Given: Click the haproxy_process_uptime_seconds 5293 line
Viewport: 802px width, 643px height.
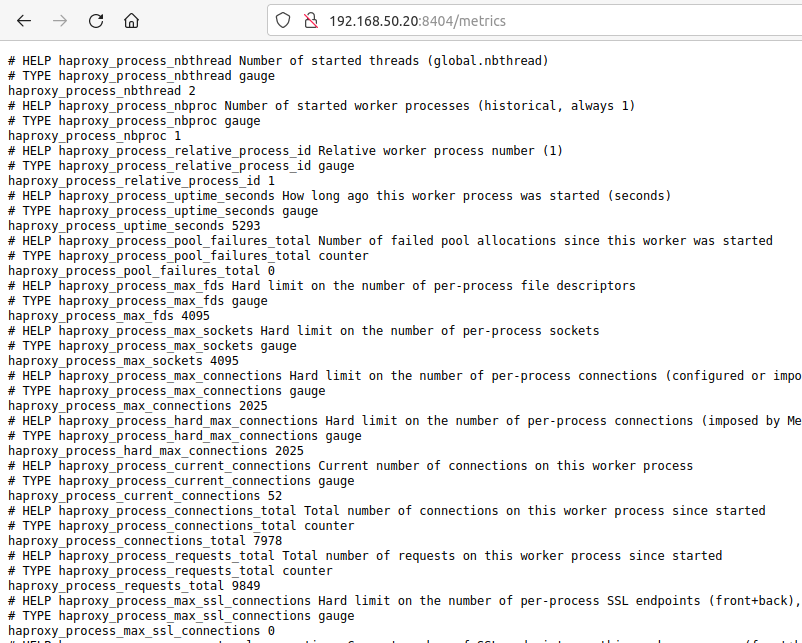Looking at the screenshot, I should pyautogui.click(x=134, y=226).
